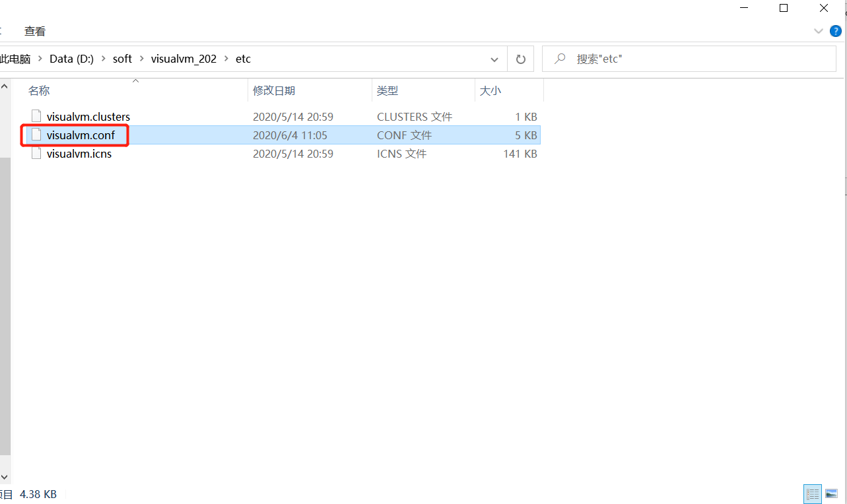
Task: Select the 此电脑 breadcrumb
Action: click(15, 59)
